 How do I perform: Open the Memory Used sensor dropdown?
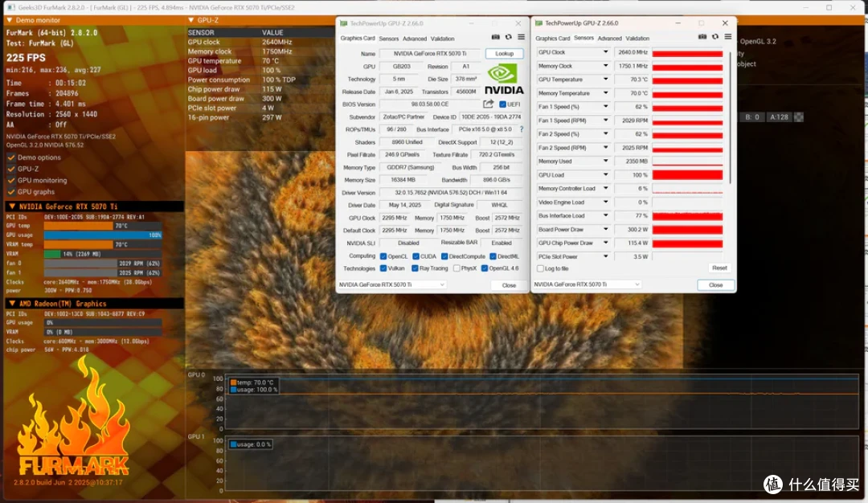click(605, 161)
